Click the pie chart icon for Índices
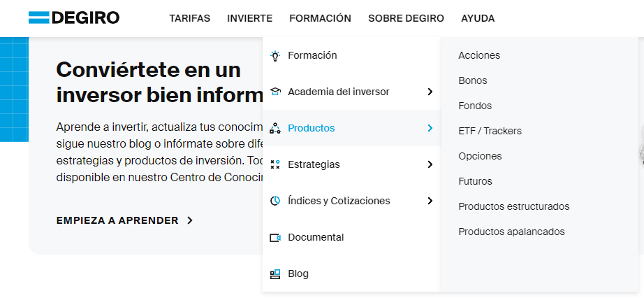The image size is (644, 305). pyautogui.click(x=275, y=201)
